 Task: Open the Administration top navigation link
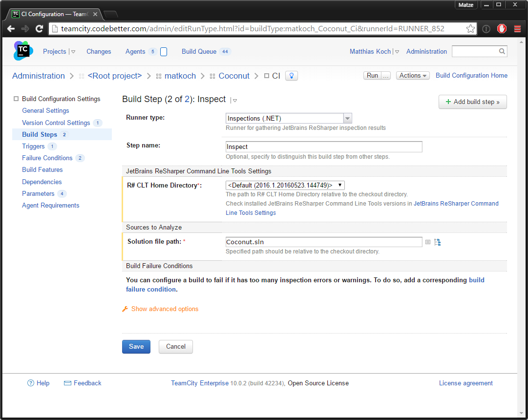pos(426,52)
